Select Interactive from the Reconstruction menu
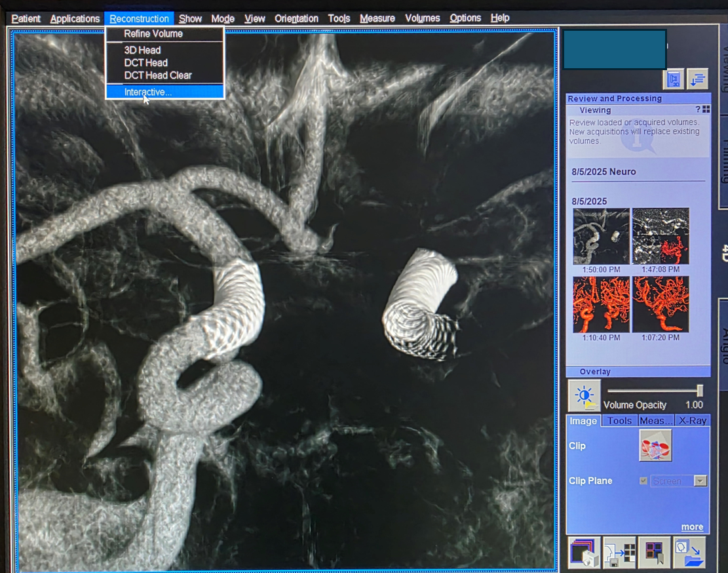The width and height of the screenshot is (728, 573). (x=148, y=92)
